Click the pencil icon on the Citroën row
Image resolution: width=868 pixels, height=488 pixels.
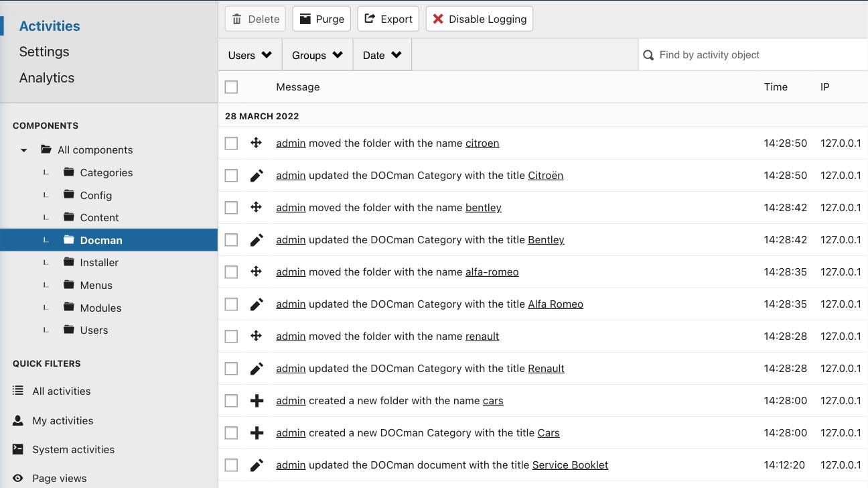tap(257, 176)
